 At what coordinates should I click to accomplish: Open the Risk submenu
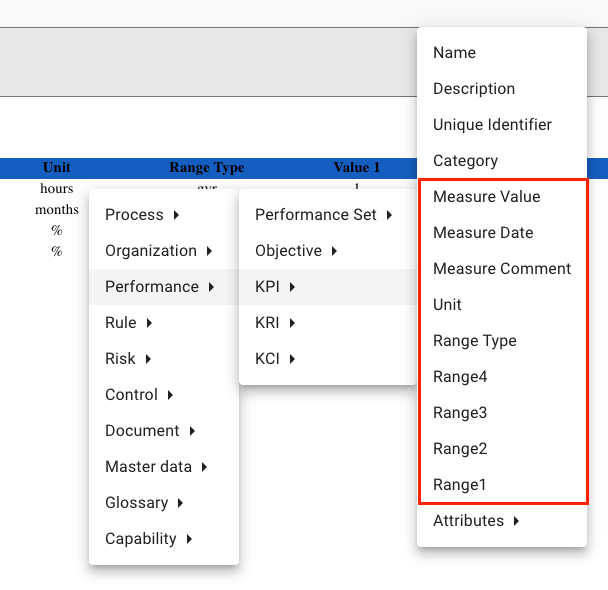(164, 359)
